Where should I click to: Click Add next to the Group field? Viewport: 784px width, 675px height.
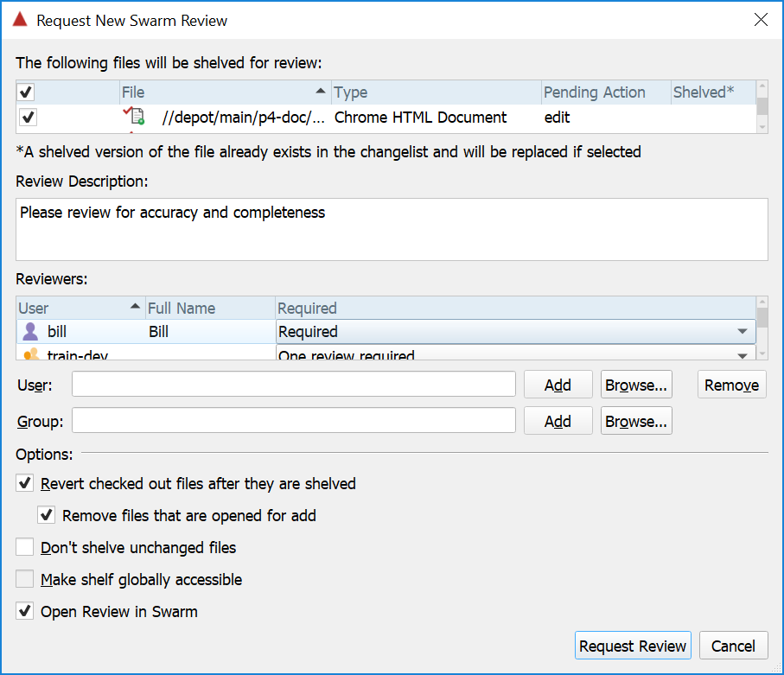pos(558,422)
